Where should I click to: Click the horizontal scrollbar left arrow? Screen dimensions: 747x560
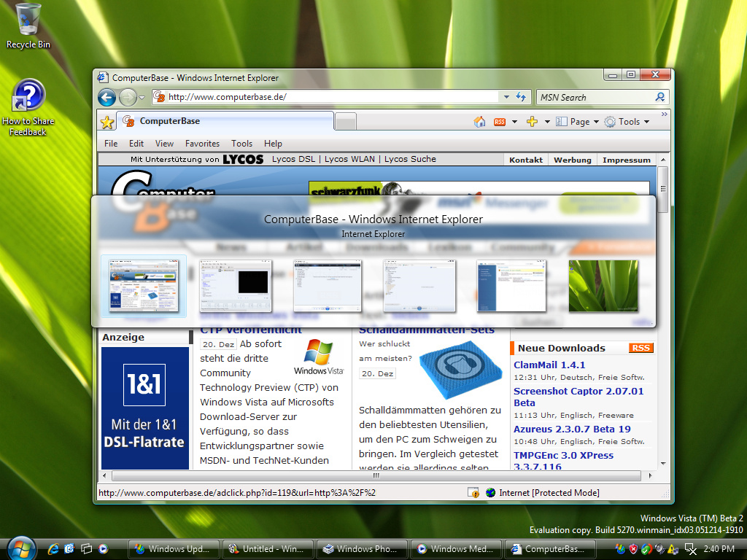coord(105,475)
